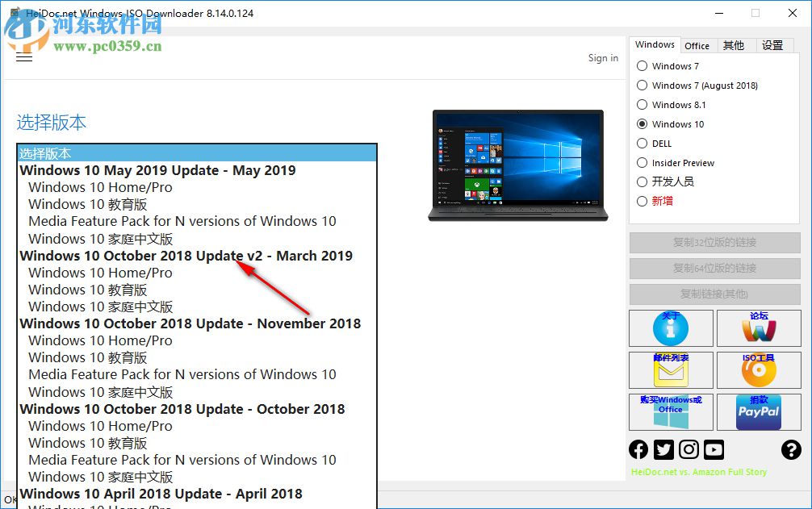This screenshot has width=812, height=509.
Task: Open the 论坛 forum icon
Action: coord(759,328)
